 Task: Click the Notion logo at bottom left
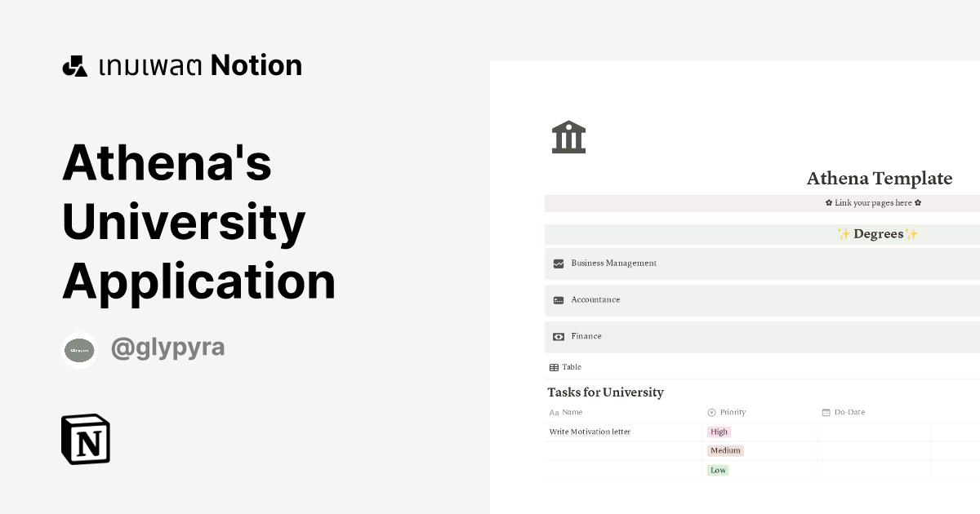tap(85, 439)
